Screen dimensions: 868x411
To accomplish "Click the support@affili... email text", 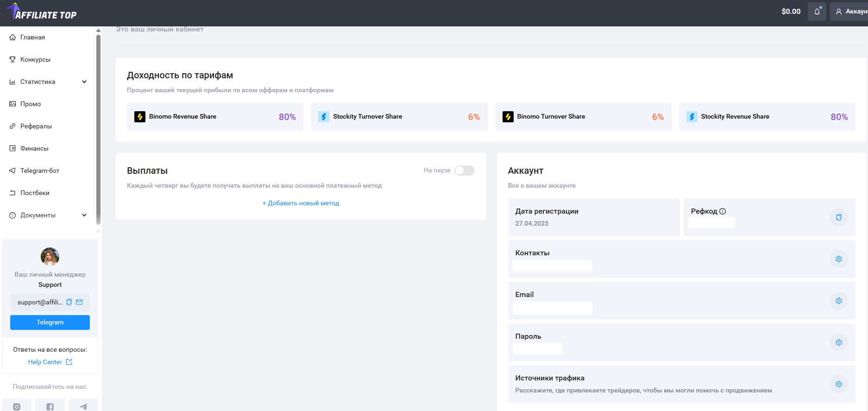I will tap(40, 302).
